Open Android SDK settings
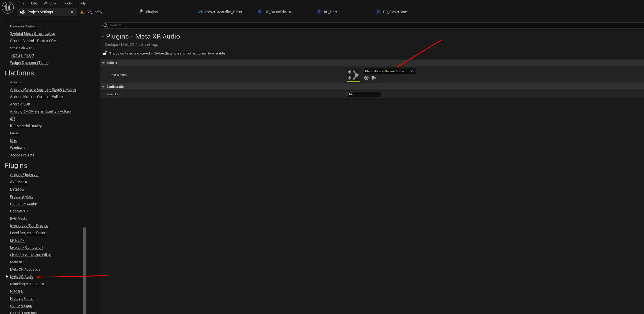Image resolution: width=644 pixels, height=314 pixels. coord(20,104)
